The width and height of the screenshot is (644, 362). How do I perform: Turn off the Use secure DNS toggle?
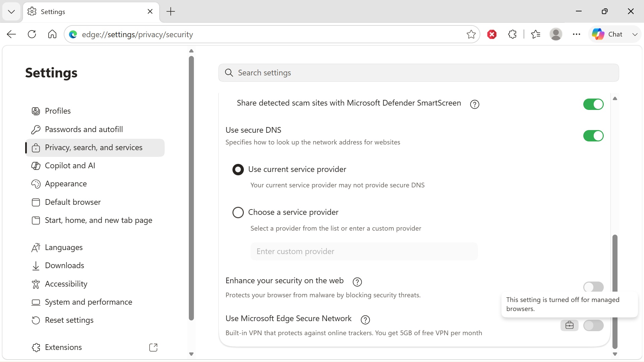point(593,136)
